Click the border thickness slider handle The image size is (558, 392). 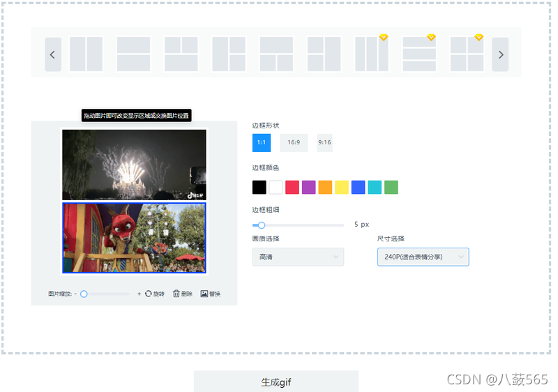click(262, 225)
